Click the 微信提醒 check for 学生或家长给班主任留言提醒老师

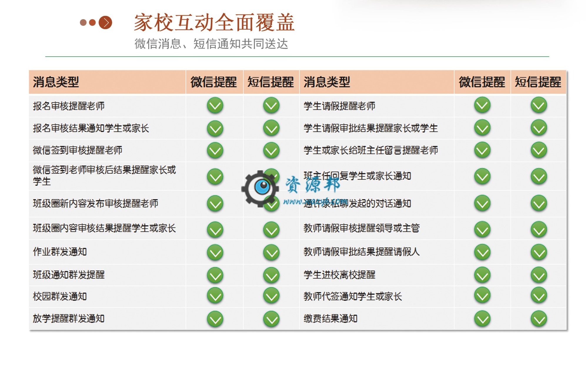coord(482,150)
